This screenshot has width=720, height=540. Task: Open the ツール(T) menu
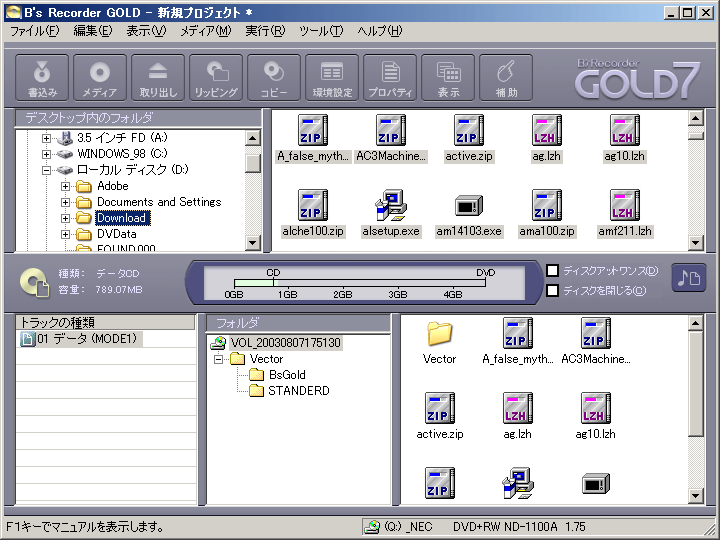click(x=321, y=31)
